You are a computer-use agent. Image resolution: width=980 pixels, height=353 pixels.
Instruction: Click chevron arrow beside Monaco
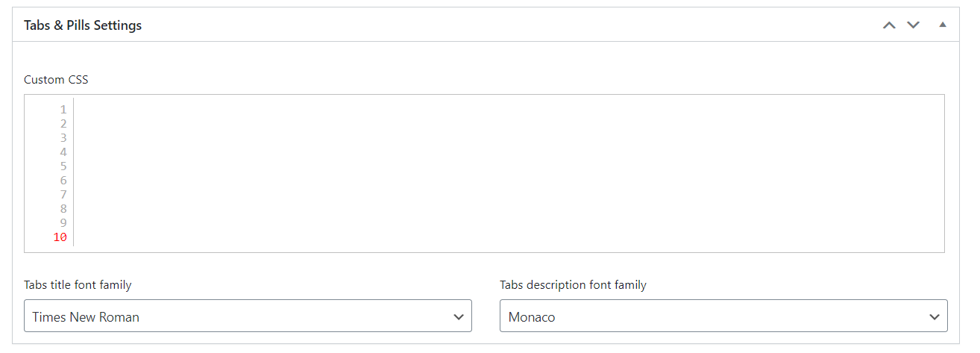(935, 317)
